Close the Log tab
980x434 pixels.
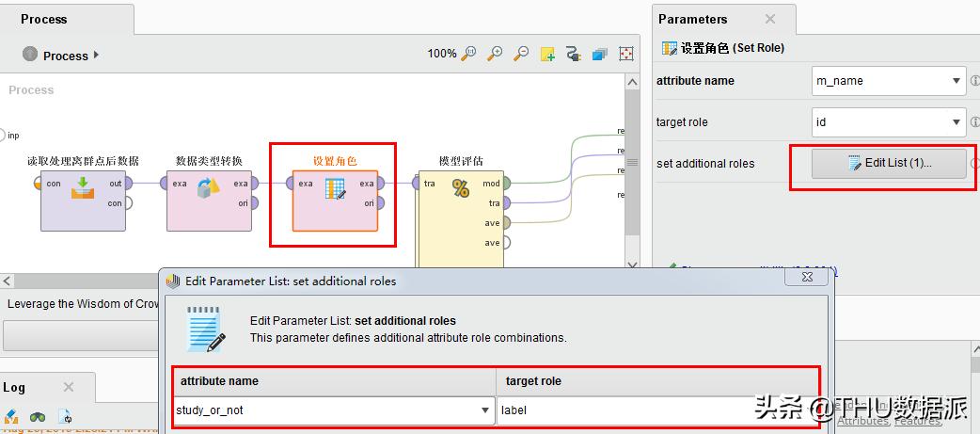point(69,387)
